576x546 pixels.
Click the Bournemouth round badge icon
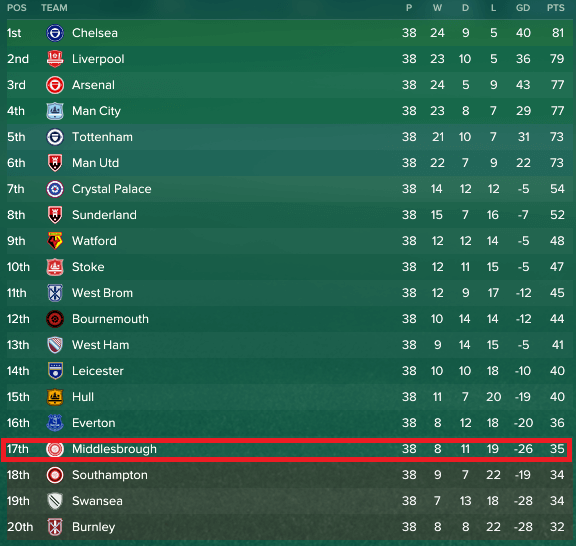55,319
